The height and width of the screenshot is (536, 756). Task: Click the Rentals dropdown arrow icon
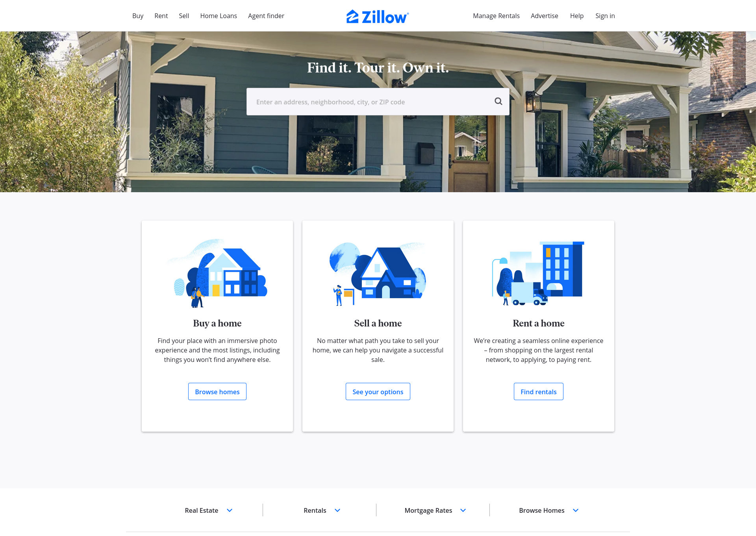click(x=337, y=510)
